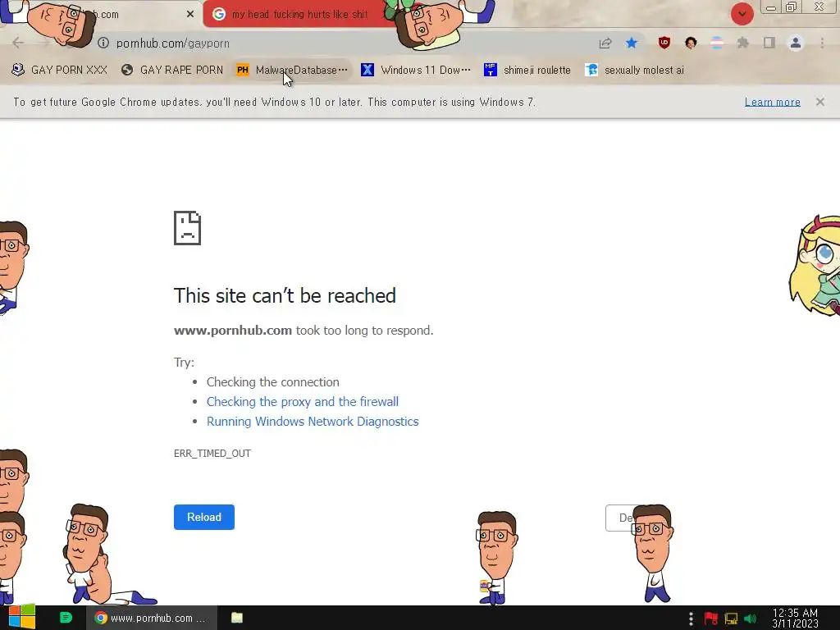Viewport: 840px width, 630px height.
Task: Toggle the blue bookmark star
Action: click(x=632, y=43)
